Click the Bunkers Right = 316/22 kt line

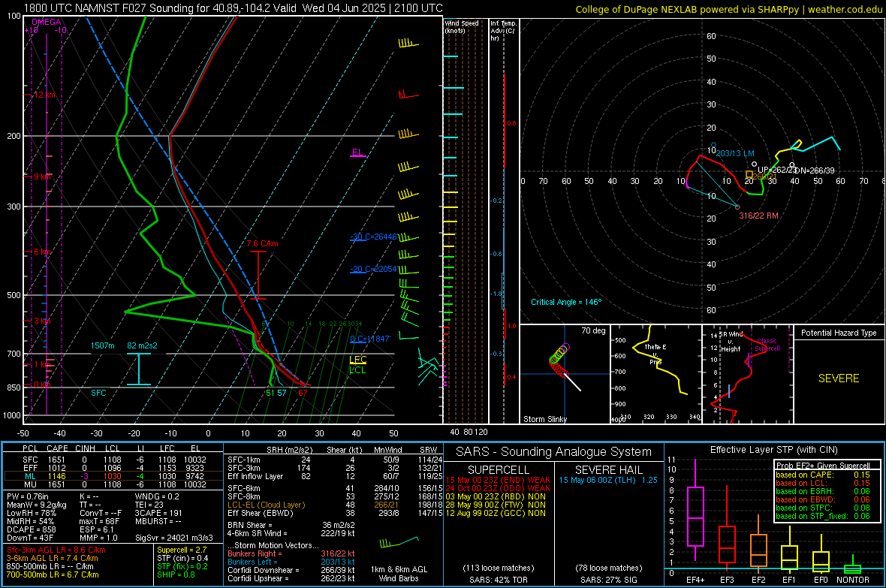coord(291,553)
